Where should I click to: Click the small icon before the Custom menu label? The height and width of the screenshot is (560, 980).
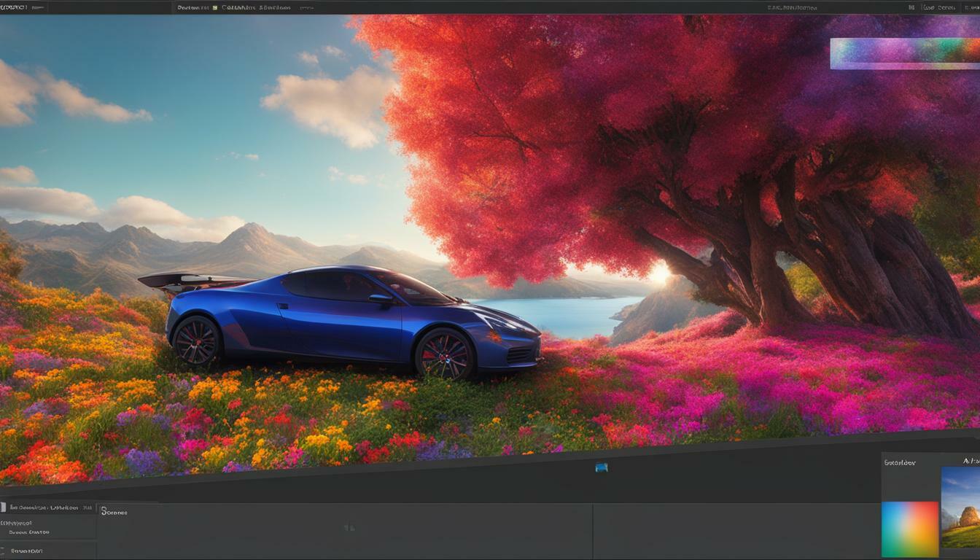pos(214,7)
